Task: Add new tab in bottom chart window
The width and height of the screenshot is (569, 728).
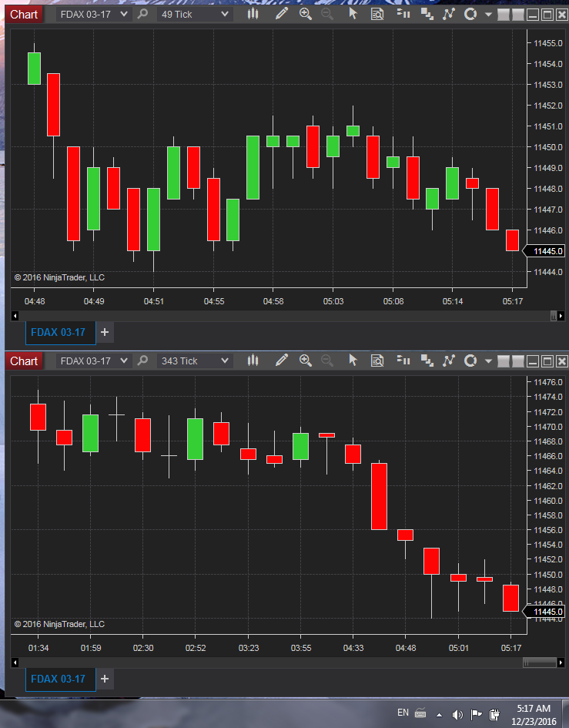Action: tap(105, 679)
